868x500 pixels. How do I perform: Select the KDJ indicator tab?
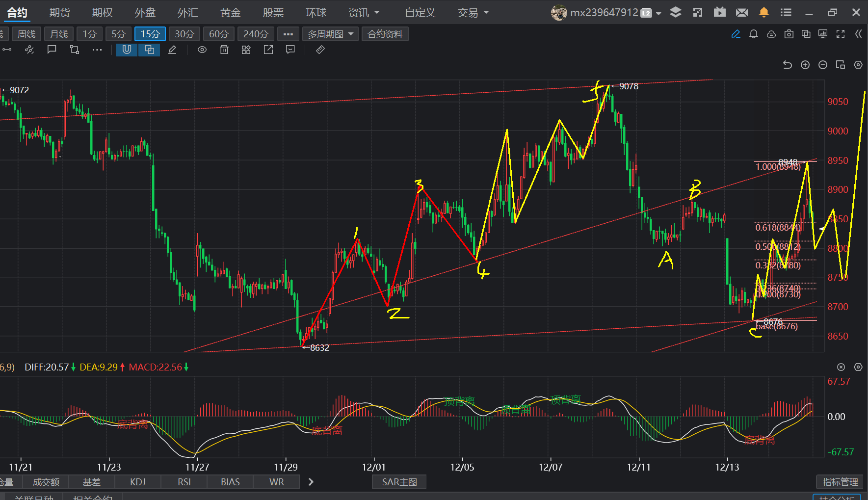point(138,482)
